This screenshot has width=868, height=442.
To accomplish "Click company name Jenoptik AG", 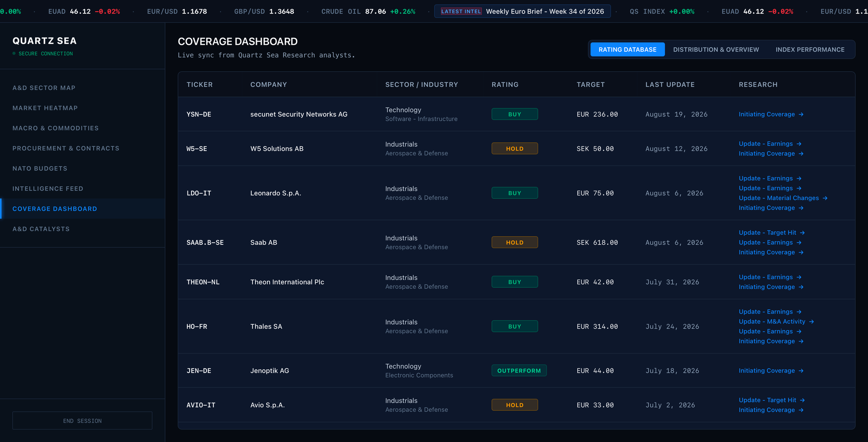I will click(270, 371).
